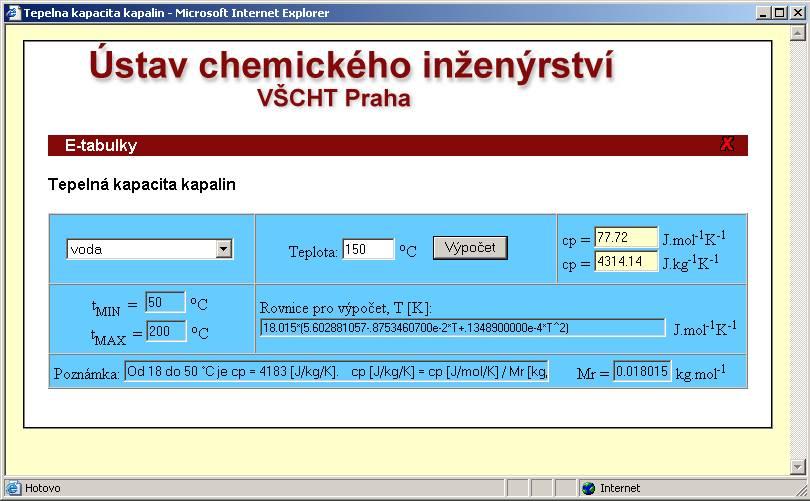
Task: Click the VŠCHT Praha subtitle
Action: pyautogui.click(x=334, y=98)
